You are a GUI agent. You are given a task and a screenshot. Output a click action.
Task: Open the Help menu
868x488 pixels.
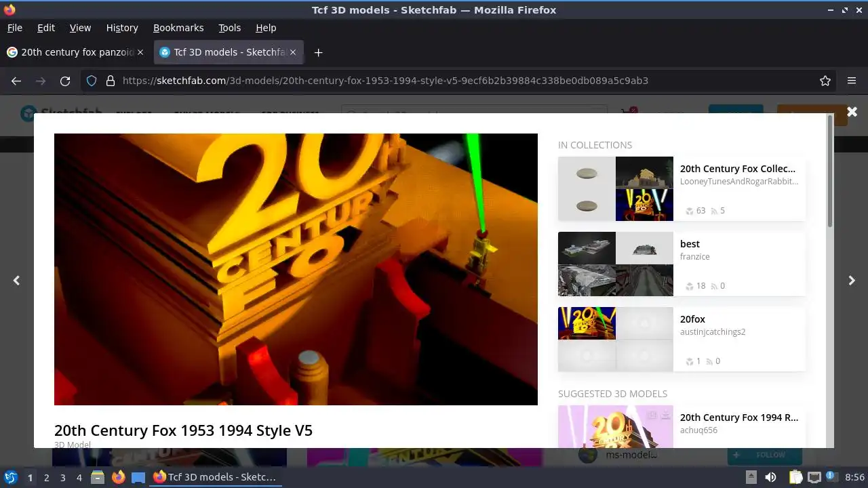(266, 28)
